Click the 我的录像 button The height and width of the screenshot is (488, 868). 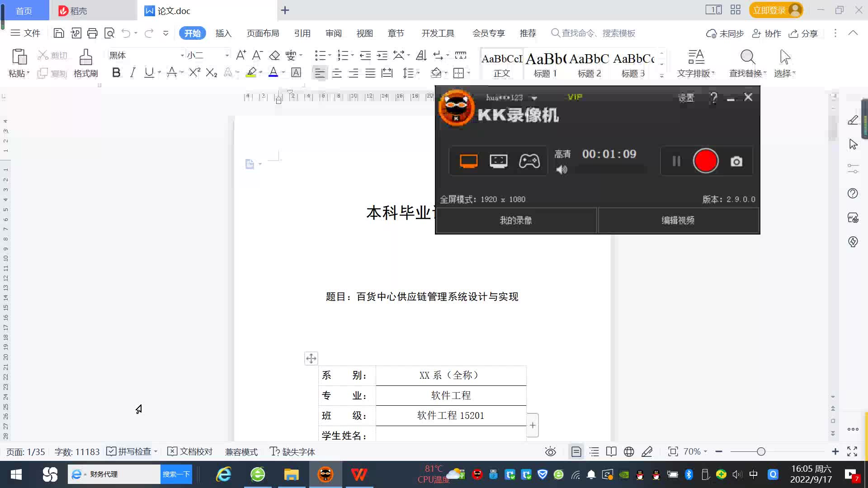click(x=516, y=221)
